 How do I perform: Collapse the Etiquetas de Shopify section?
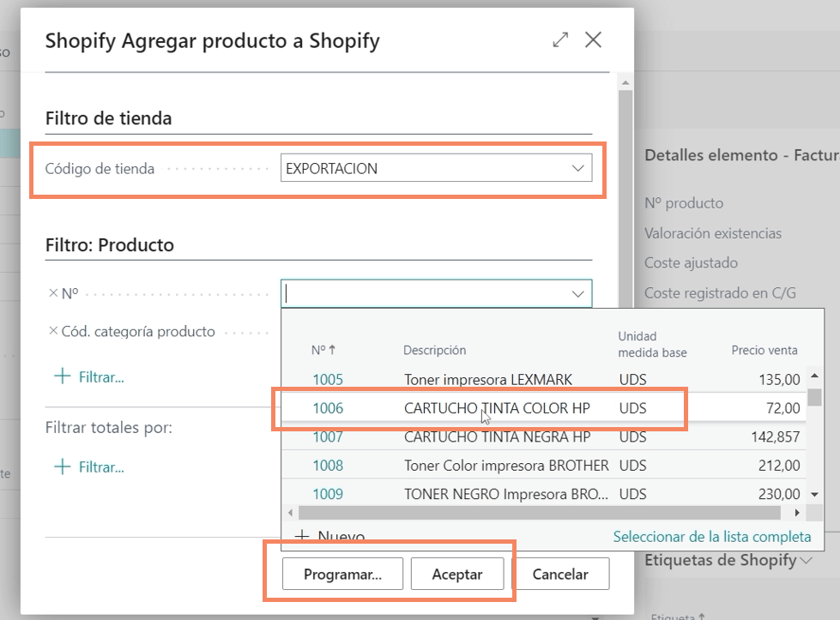pos(807,561)
